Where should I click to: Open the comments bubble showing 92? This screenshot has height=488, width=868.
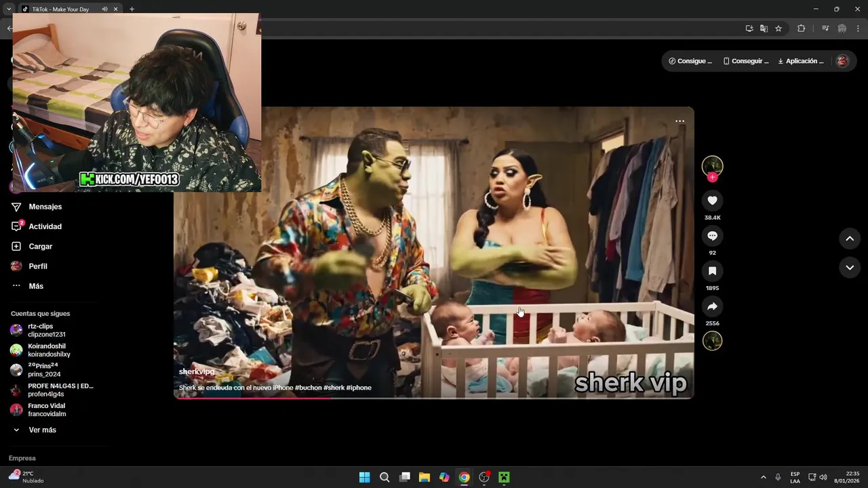click(712, 236)
